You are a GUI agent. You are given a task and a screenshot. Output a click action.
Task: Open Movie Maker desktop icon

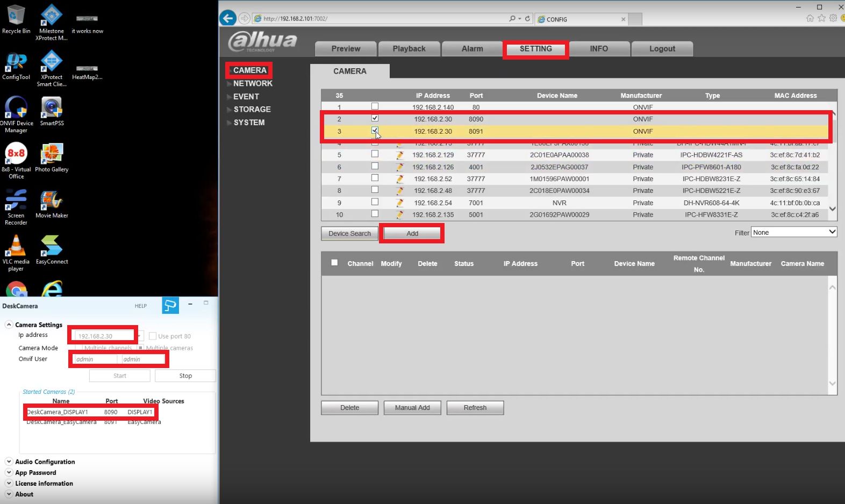click(x=52, y=204)
